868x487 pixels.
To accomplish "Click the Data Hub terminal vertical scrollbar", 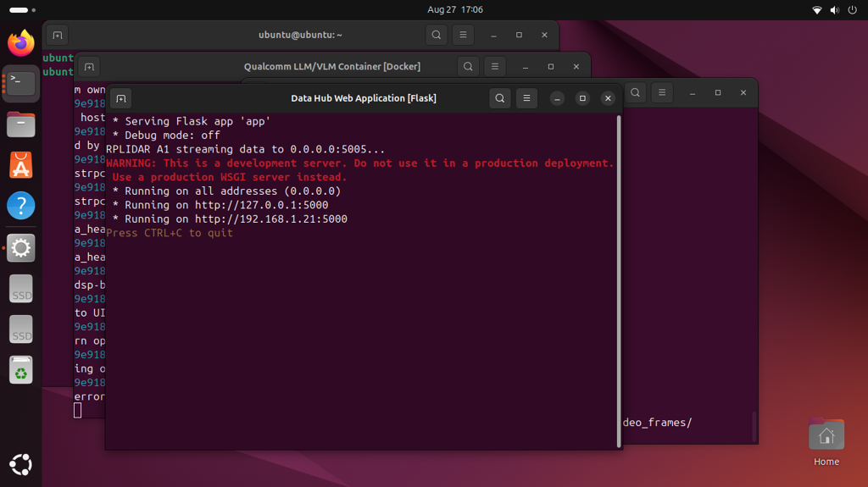I will pyautogui.click(x=618, y=281).
